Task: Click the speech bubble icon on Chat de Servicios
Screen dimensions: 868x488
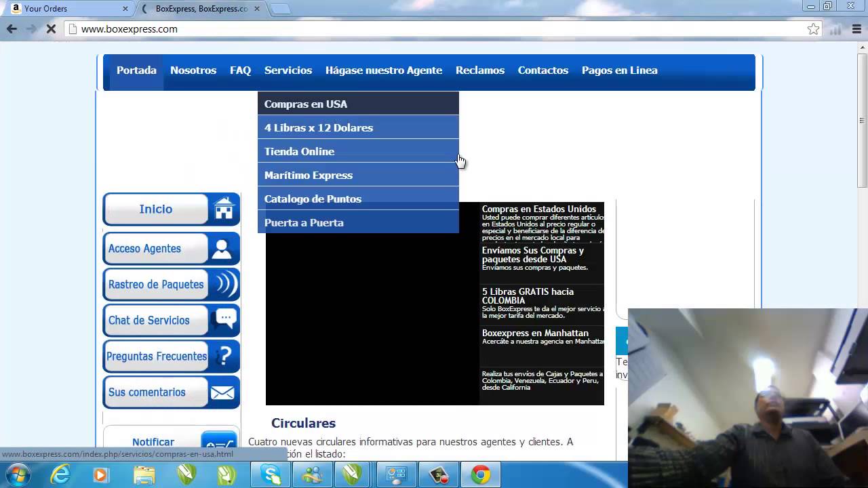Action: [x=225, y=320]
